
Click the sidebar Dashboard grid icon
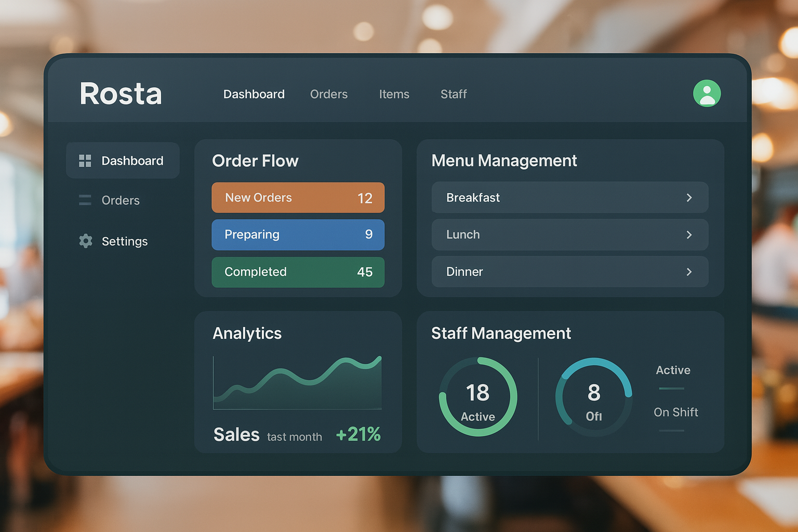coord(85,161)
